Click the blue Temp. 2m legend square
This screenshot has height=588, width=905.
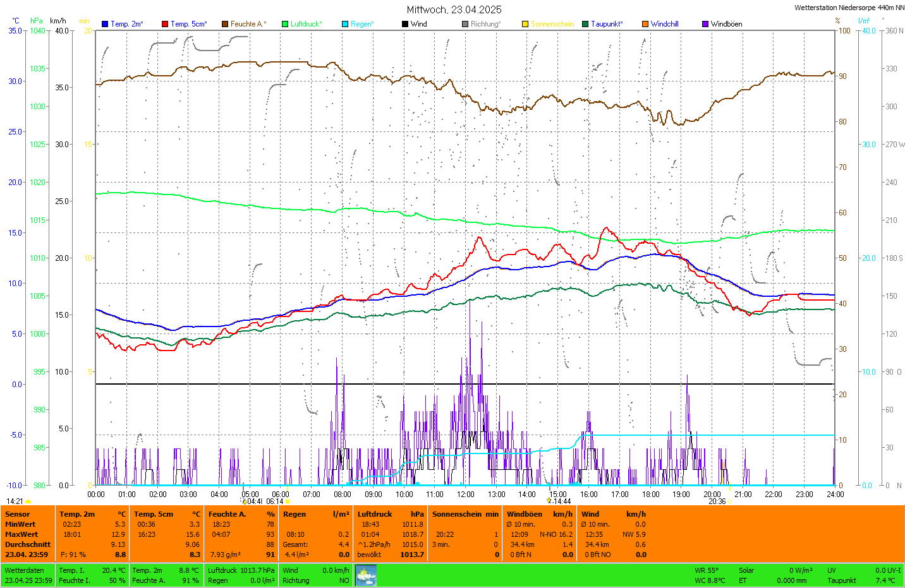[x=105, y=24]
